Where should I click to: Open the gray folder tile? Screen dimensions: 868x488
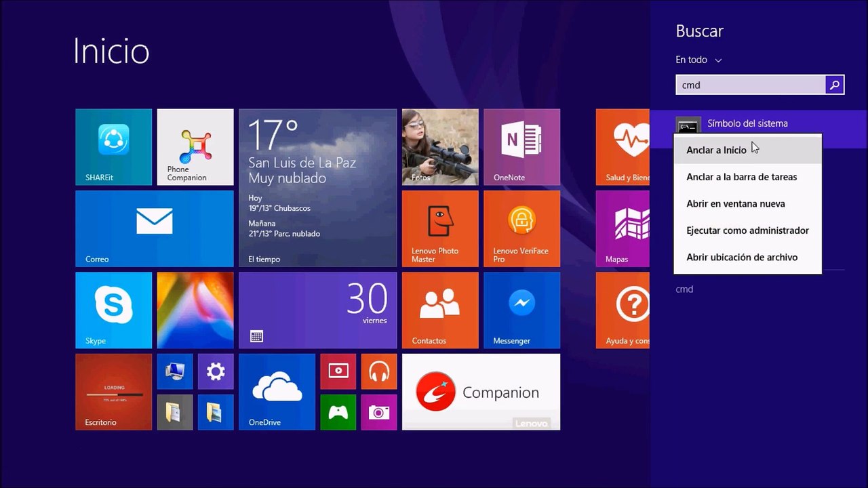coord(175,412)
